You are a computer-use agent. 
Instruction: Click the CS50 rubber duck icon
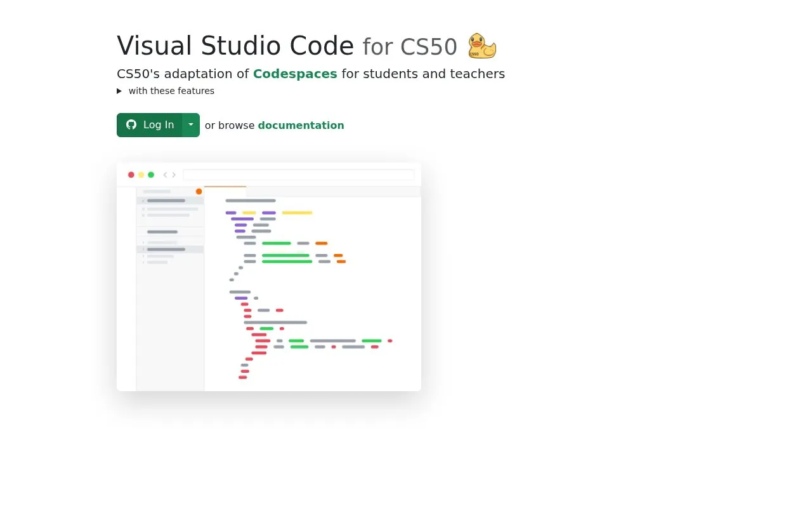pyautogui.click(x=482, y=46)
